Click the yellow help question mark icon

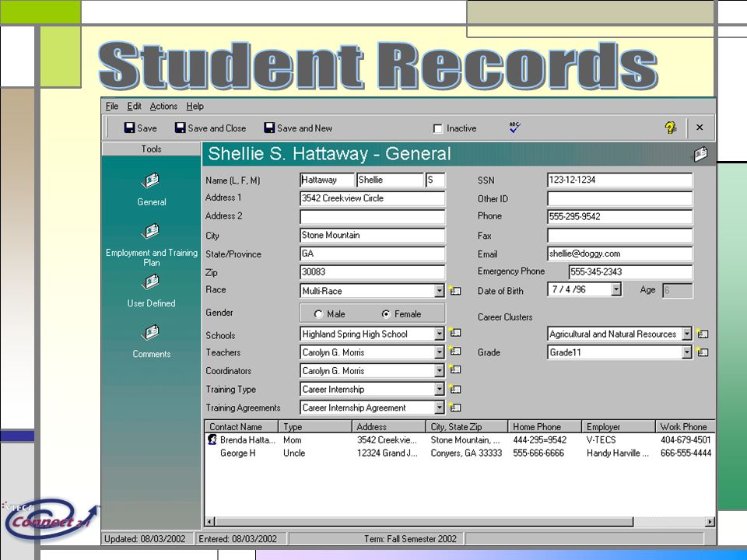[670, 128]
